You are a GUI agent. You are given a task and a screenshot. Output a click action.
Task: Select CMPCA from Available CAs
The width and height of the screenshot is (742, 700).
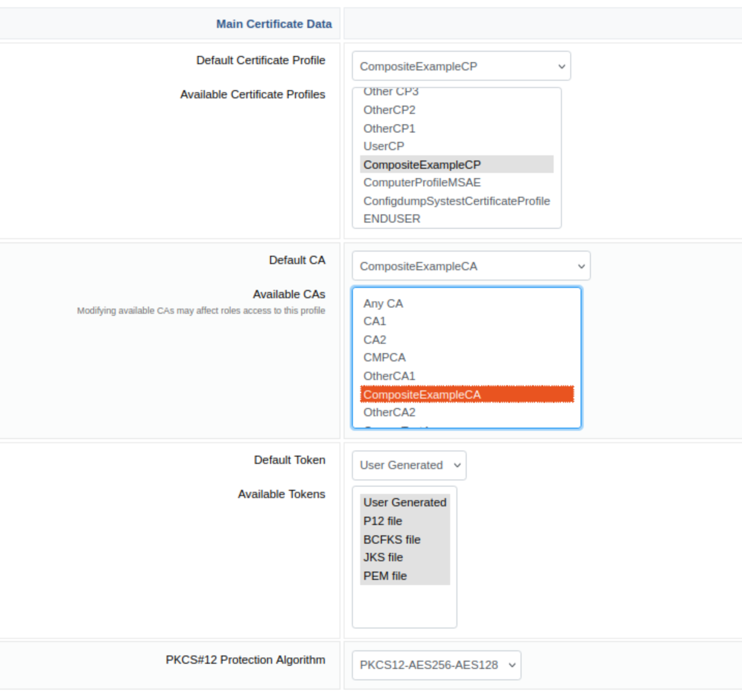[384, 358]
